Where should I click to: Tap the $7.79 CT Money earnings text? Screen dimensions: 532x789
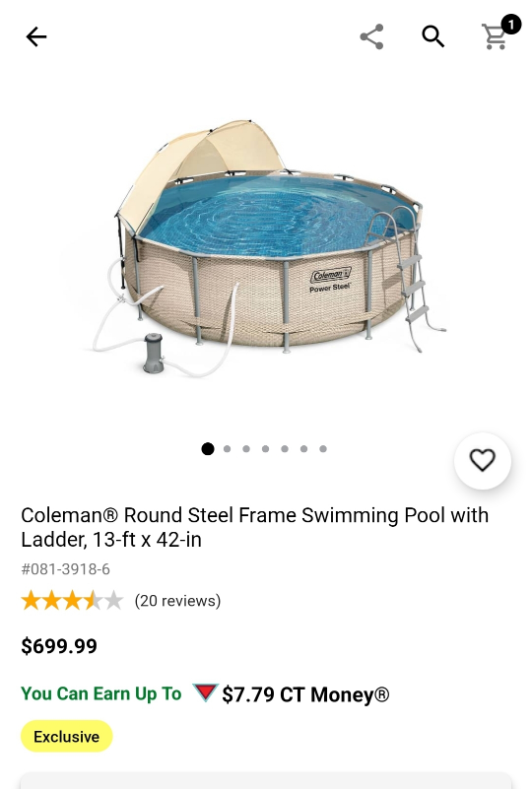(x=305, y=694)
